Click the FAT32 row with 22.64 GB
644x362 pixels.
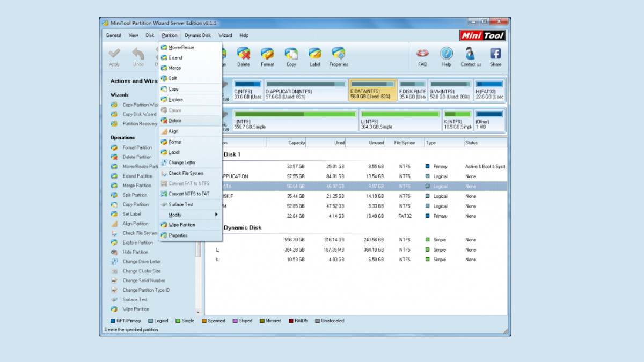click(x=356, y=216)
